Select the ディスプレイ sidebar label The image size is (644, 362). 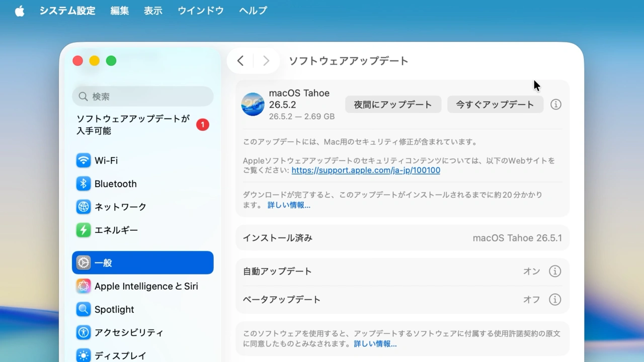(120, 355)
